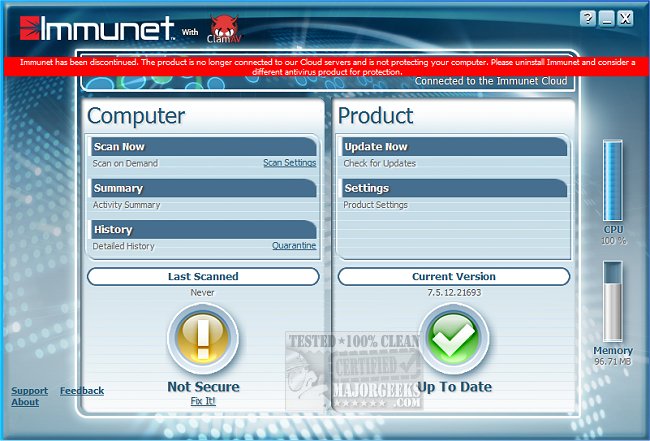Open product Settings
The width and height of the screenshot is (650, 441).
tap(454, 188)
